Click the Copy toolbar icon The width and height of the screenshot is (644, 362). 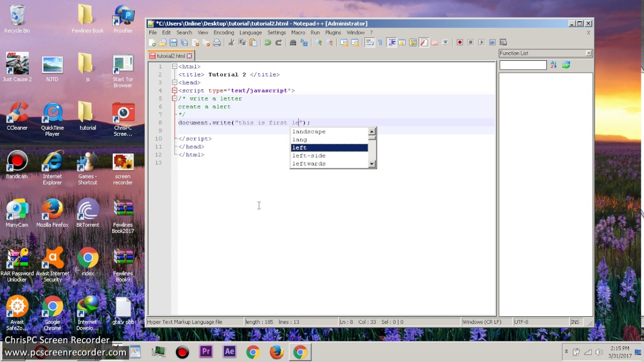point(242,43)
